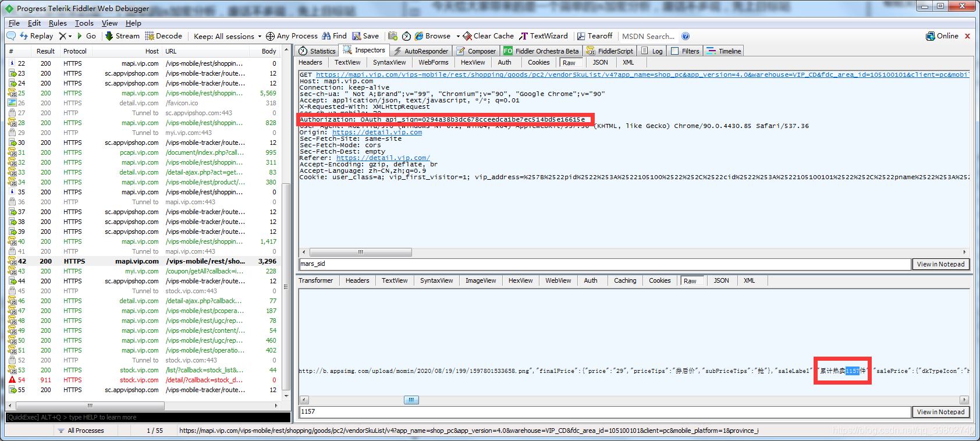
Task: Click the timer clock icon
Action: tap(406, 36)
